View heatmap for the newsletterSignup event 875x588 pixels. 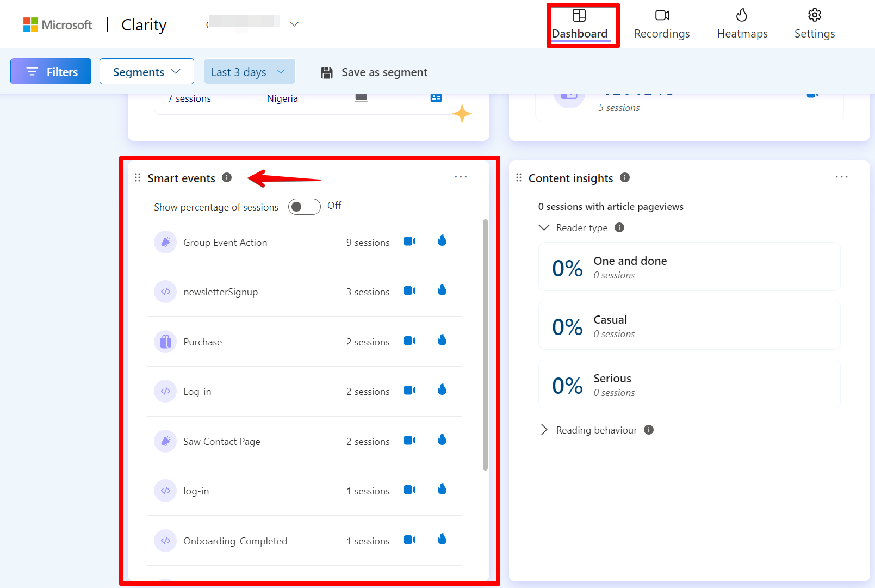(x=442, y=290)
